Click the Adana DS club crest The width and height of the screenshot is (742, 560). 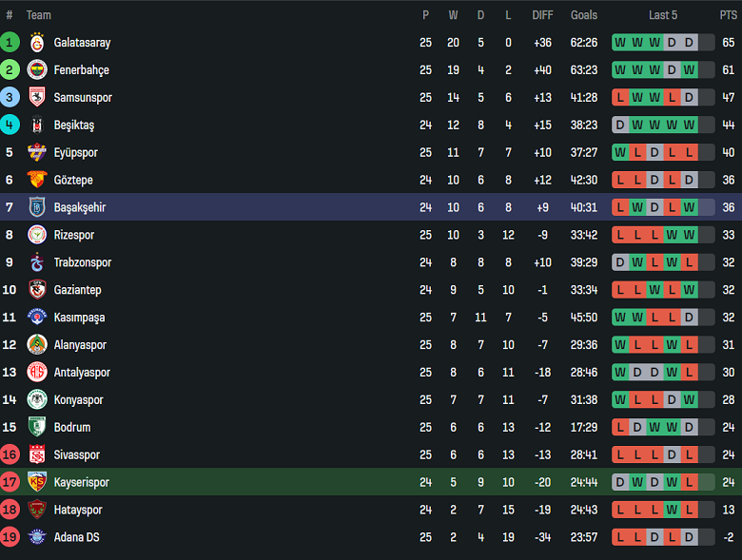point(37,537)
